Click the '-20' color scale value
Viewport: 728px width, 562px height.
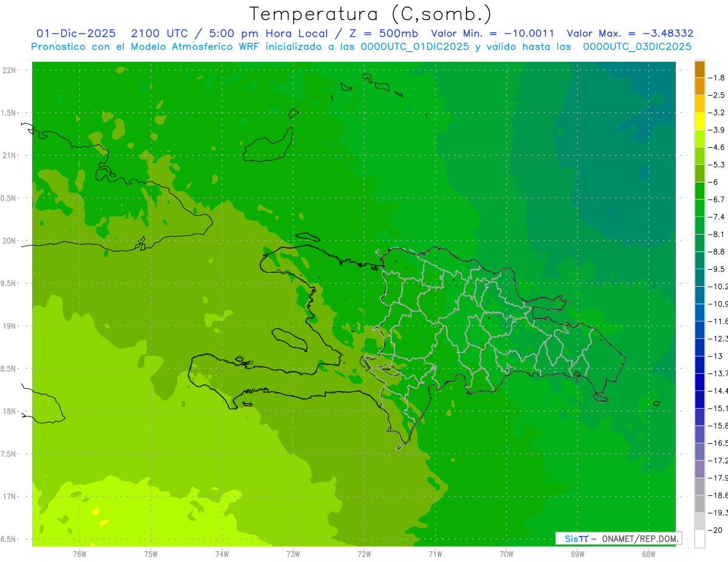point(716,530)
